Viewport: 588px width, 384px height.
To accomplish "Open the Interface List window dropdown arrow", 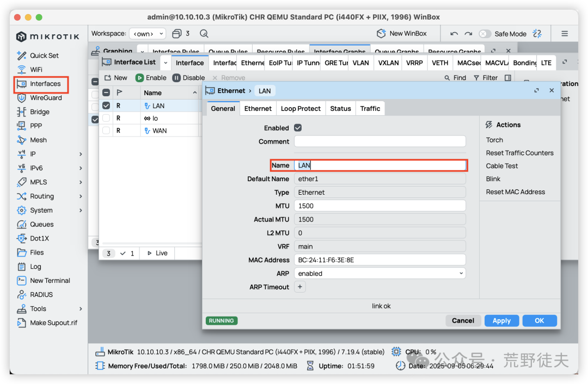I will [166, 63].
